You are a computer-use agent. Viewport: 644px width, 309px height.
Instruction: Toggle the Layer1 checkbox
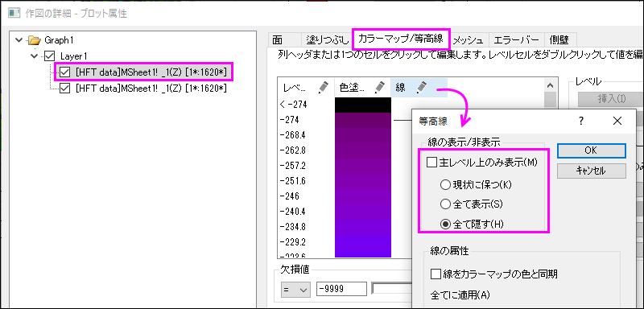[49, 56]
